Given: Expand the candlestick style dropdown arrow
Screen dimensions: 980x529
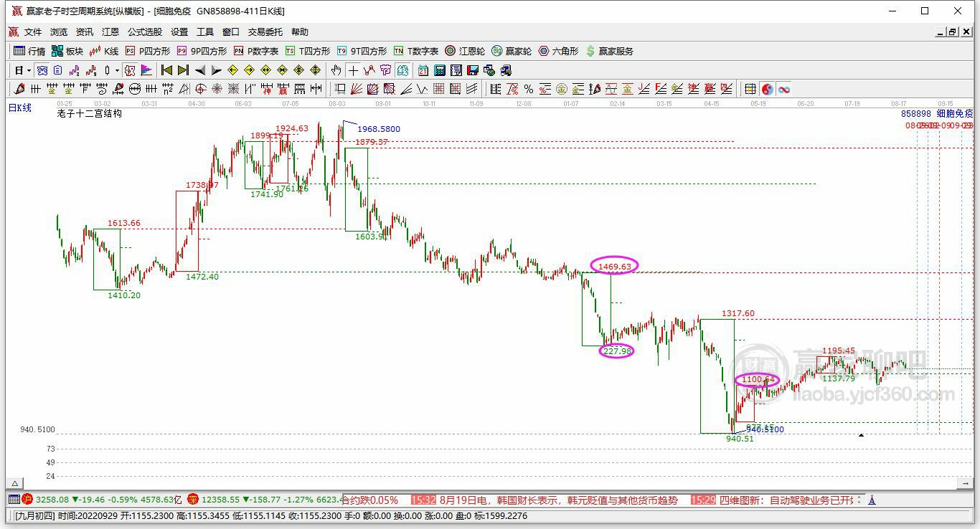Looking at the screenshot, I should 117,70.
